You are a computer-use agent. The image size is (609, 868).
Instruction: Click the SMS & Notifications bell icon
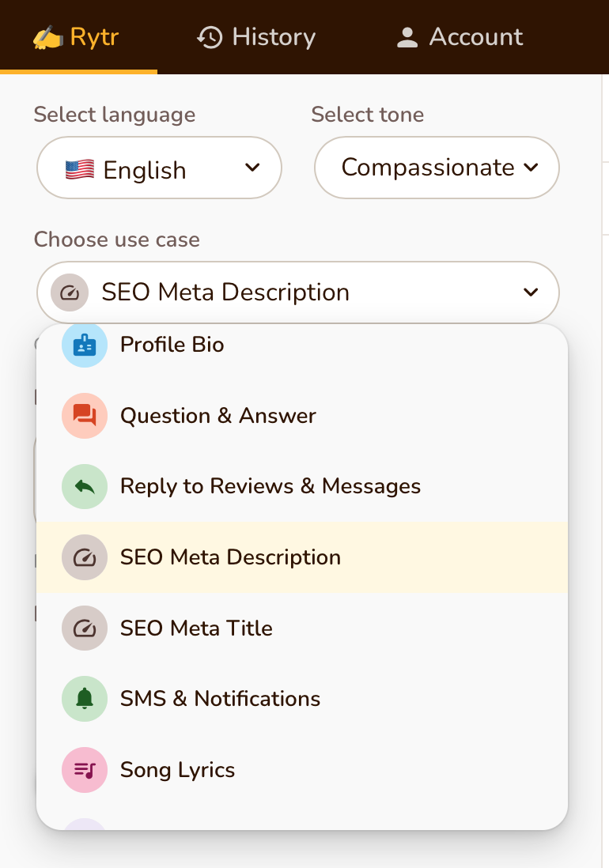(x=84, y=699)
